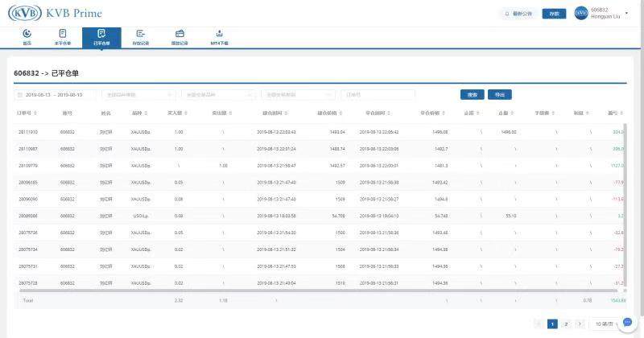
Task: Open the 未平仓单 open orders icon
Action: pos(63,36)
